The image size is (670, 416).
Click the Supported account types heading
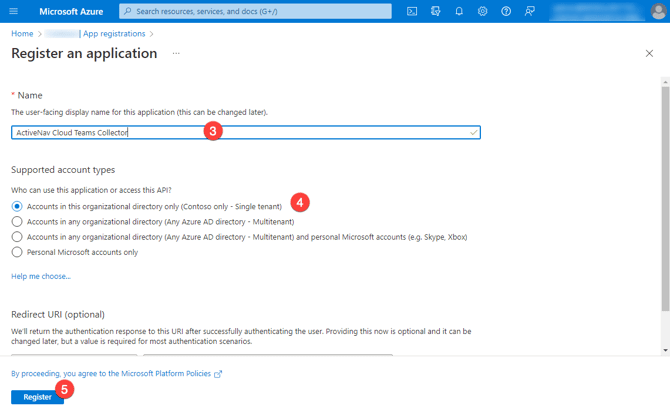coord(63,170)
